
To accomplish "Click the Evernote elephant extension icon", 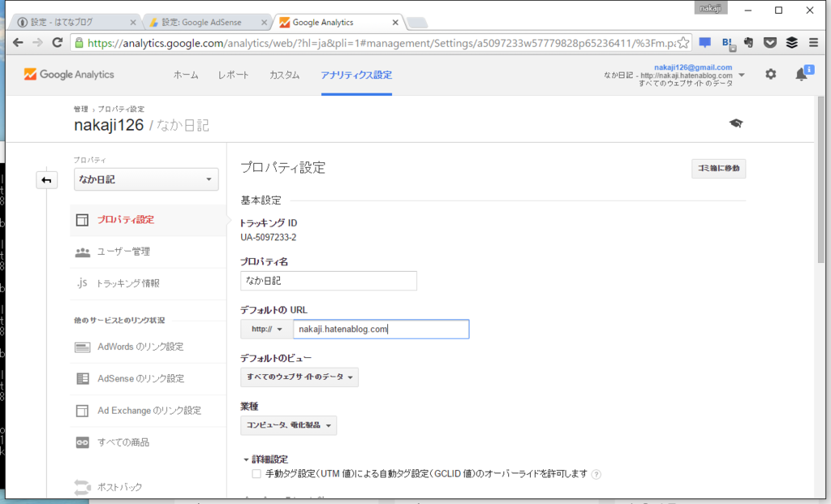I will coord(749,43).
